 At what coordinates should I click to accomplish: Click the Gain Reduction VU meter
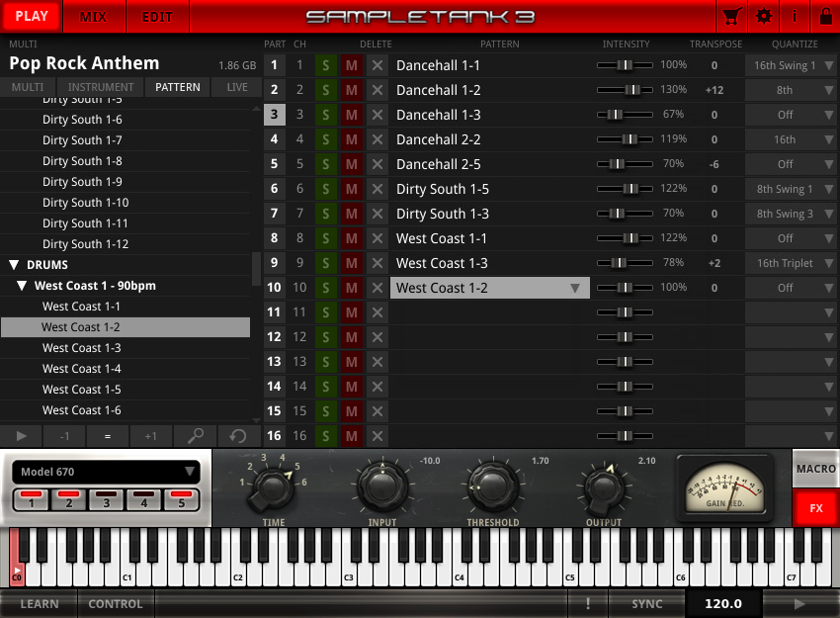(724, 487)
